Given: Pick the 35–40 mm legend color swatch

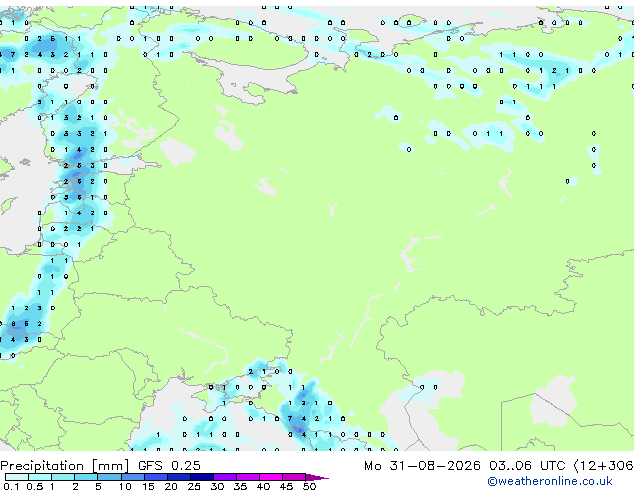Looking at the screenshot, I should pyautogui.click(x=248, y=477).
